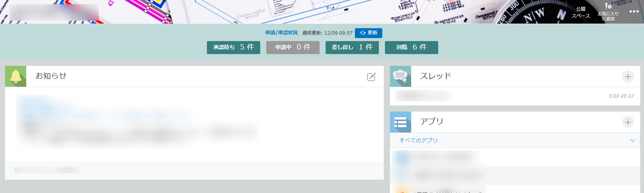Image resolution: width=644 pixels, height=193 pixels.
Task: Click the list icon beside アプリ
Action: pyautogui.click(x=400, y=122)
